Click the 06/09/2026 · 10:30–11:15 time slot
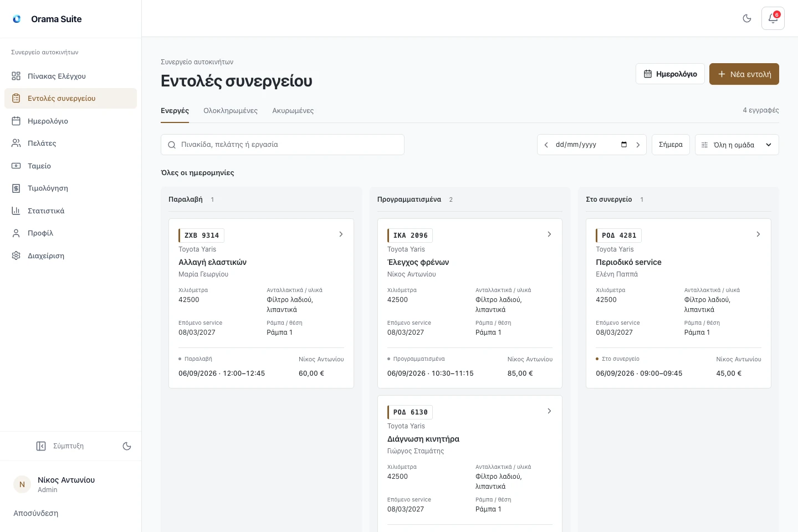 [x=431, y=374]
